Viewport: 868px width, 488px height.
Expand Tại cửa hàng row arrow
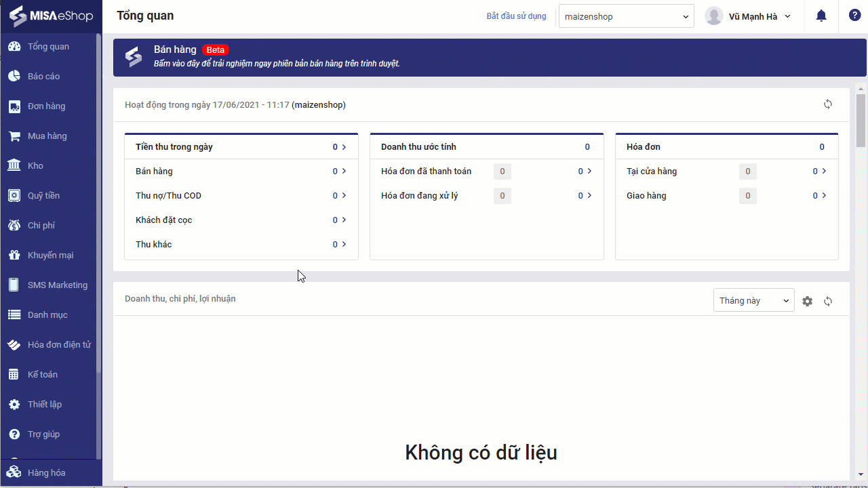[824, 171]
